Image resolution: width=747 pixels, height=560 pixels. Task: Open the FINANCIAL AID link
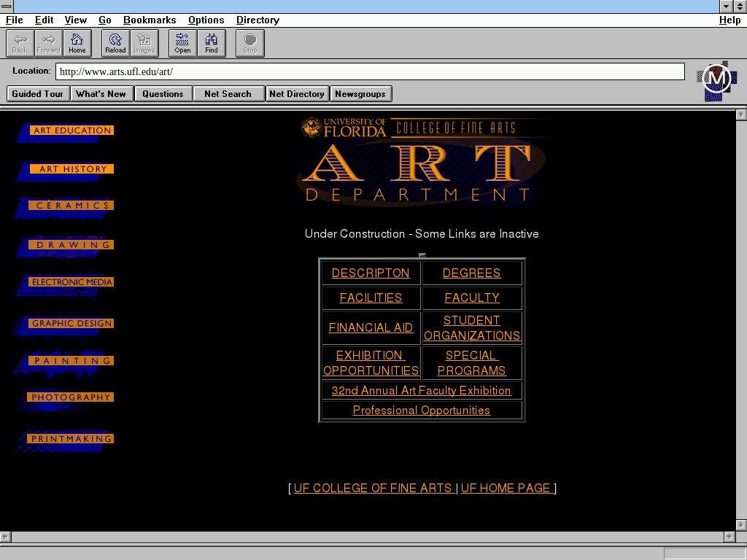(371, 327)
